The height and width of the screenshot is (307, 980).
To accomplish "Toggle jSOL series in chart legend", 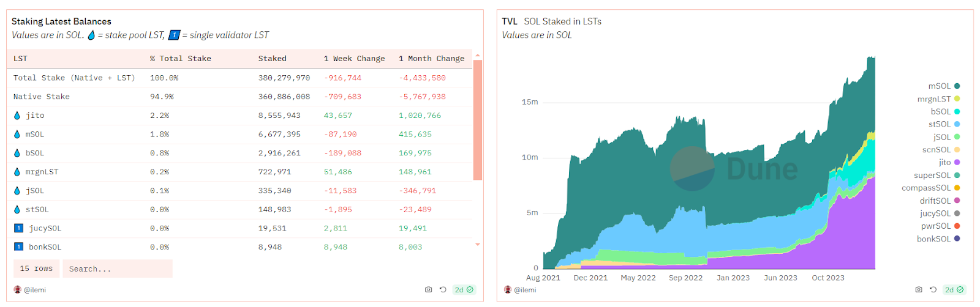I will 946,138.
